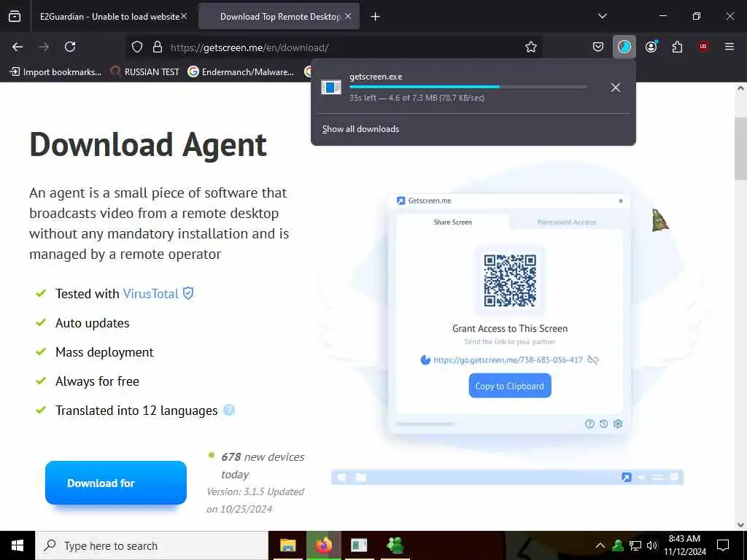Click the scrollbar down arrow
Screen dimensions: 747x560
pos(741,525)
